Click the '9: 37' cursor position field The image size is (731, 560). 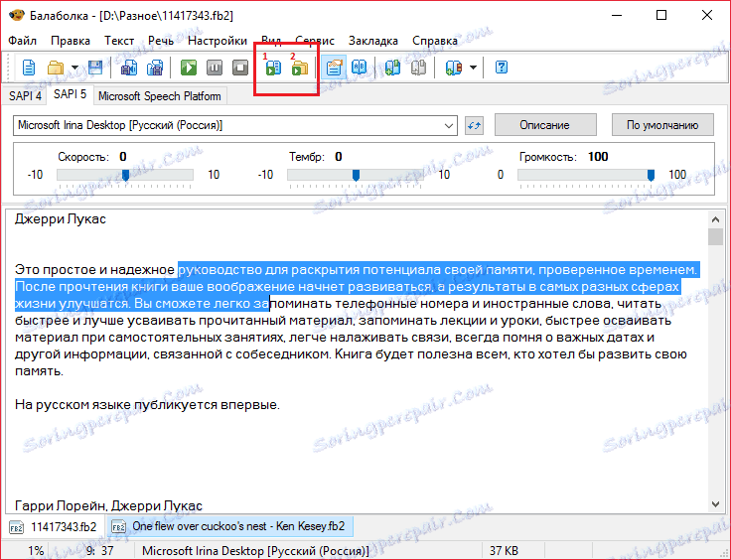coord(99,551)
